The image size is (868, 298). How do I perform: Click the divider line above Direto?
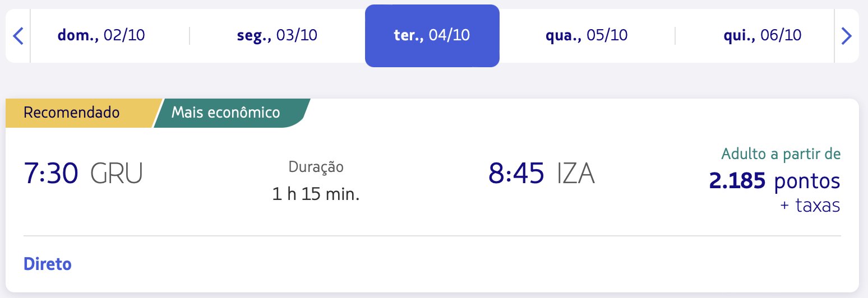tap(432, 236)
